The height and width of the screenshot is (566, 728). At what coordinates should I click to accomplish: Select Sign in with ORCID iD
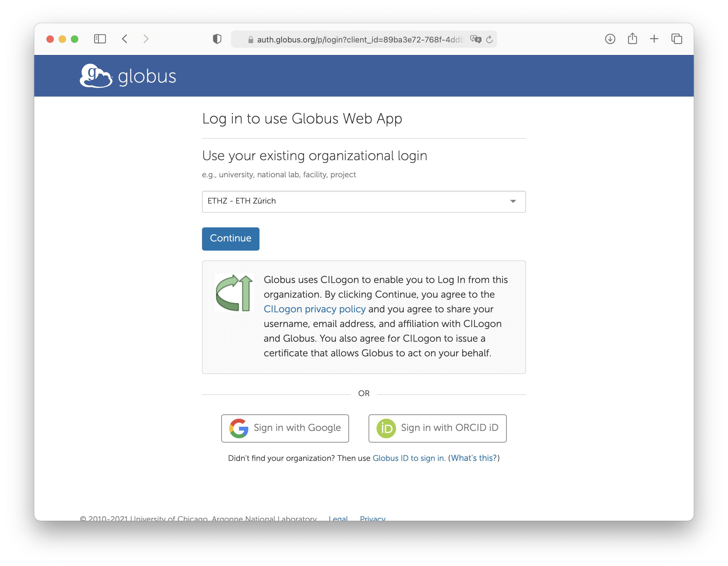437,428
